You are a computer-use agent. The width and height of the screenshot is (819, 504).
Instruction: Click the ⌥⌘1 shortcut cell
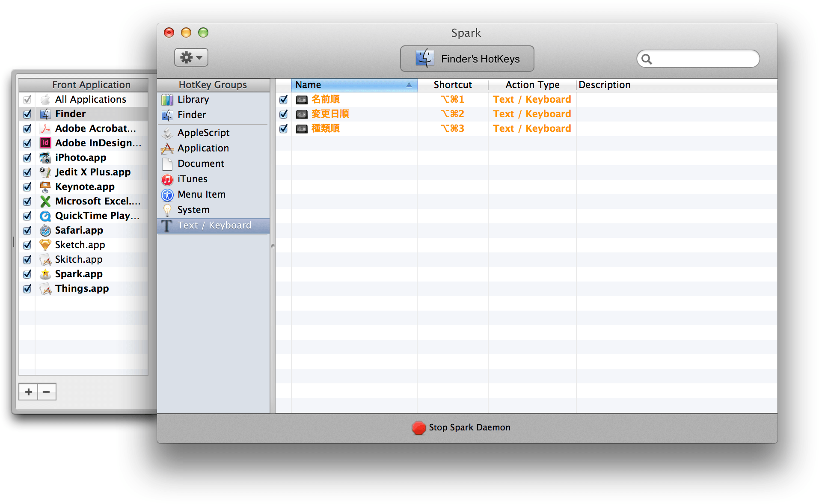click(x=452, y=99)
